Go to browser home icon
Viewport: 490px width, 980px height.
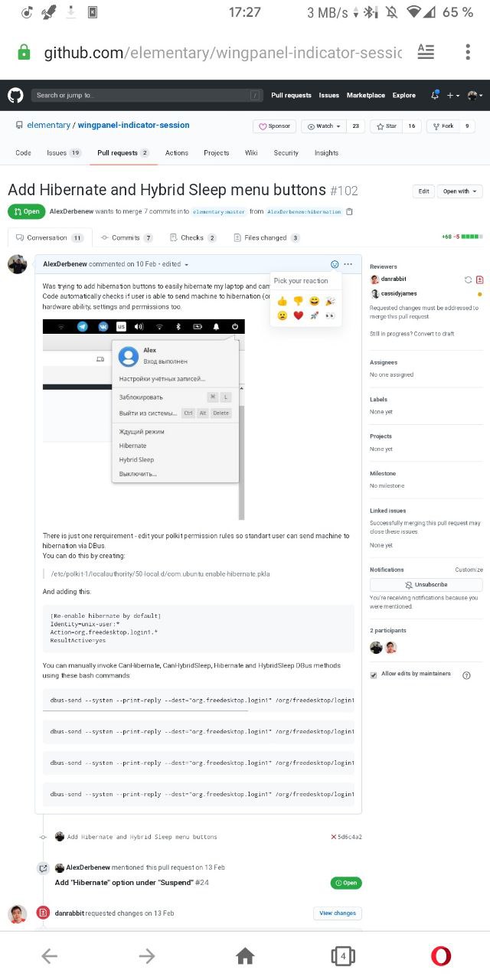[245, 955]
